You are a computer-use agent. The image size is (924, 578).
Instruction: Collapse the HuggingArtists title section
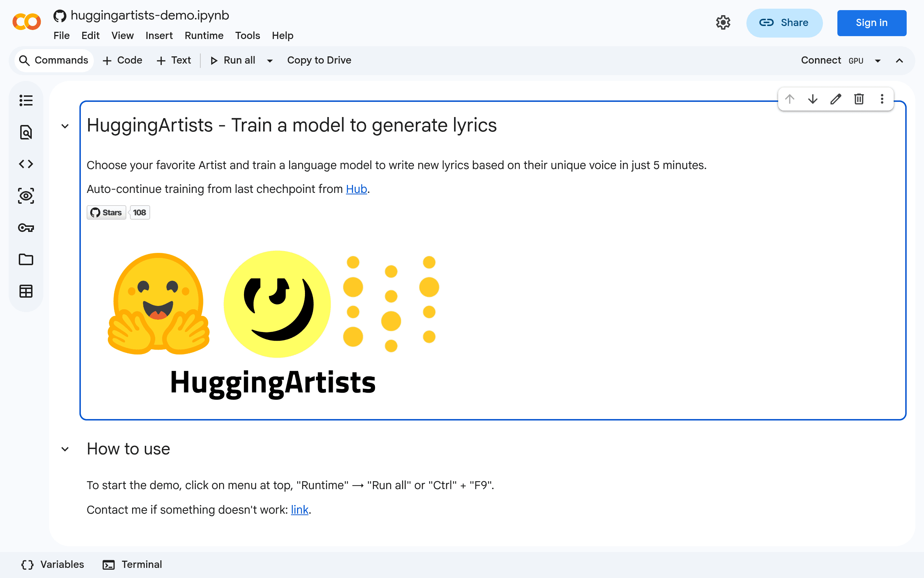(x=65, y=126)
